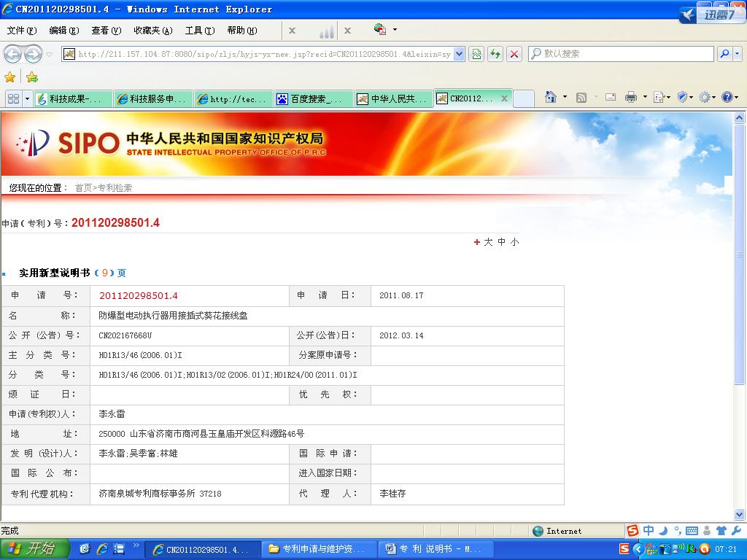Click the 专利检索 breadcrumb link

coord(115,188)
